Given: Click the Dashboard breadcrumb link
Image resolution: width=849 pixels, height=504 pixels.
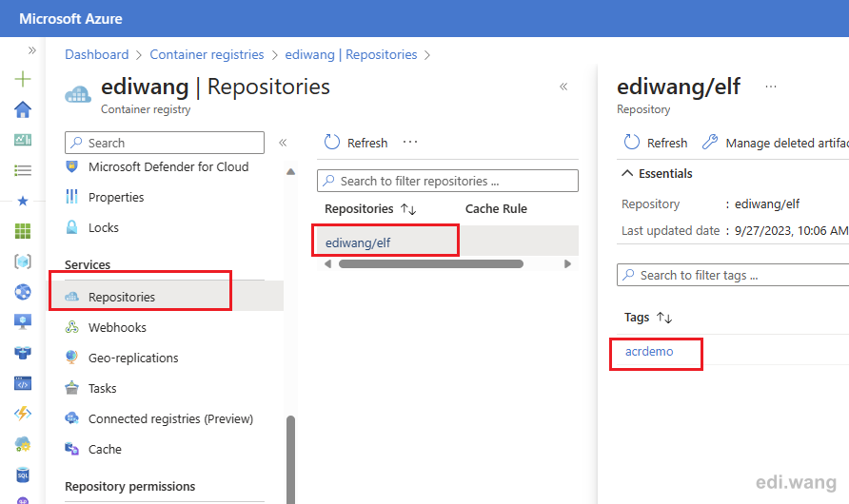Looking at the screenshot, I should pyautogui.click(x=97, y=54).
